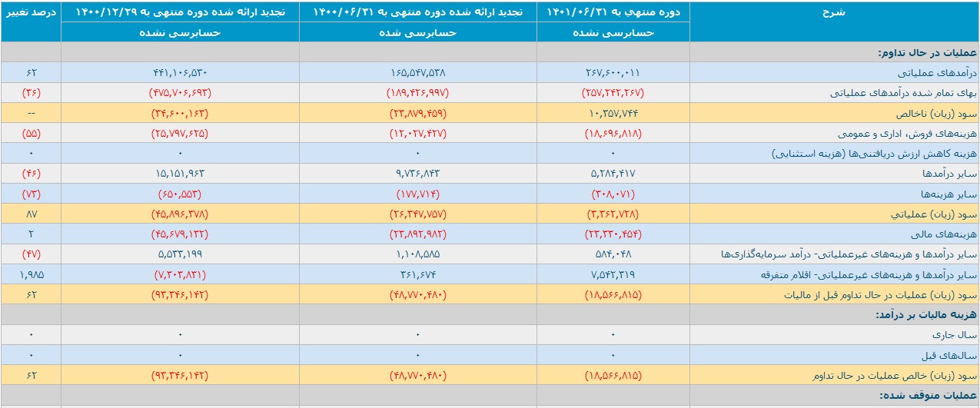
Task: Click the percent change (۴۶)
Action: point(31,174)
